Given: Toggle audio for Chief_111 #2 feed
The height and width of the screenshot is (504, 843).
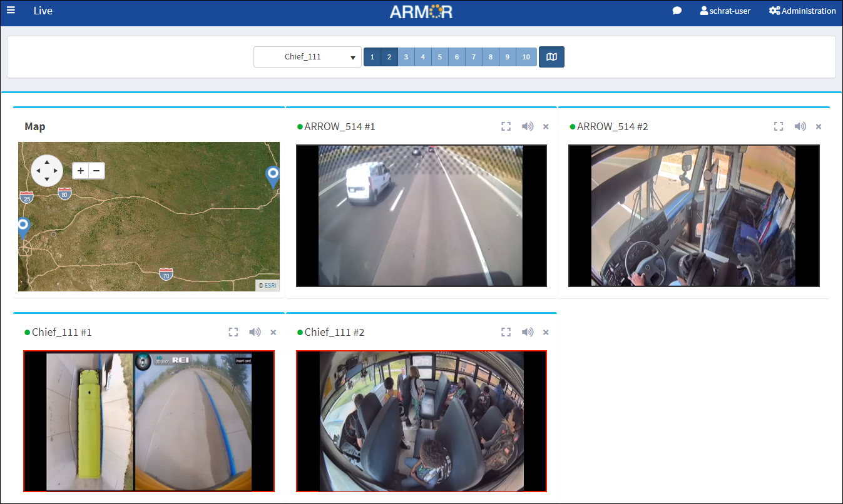Looking at the screenshot, I should (x=528, y=332).
